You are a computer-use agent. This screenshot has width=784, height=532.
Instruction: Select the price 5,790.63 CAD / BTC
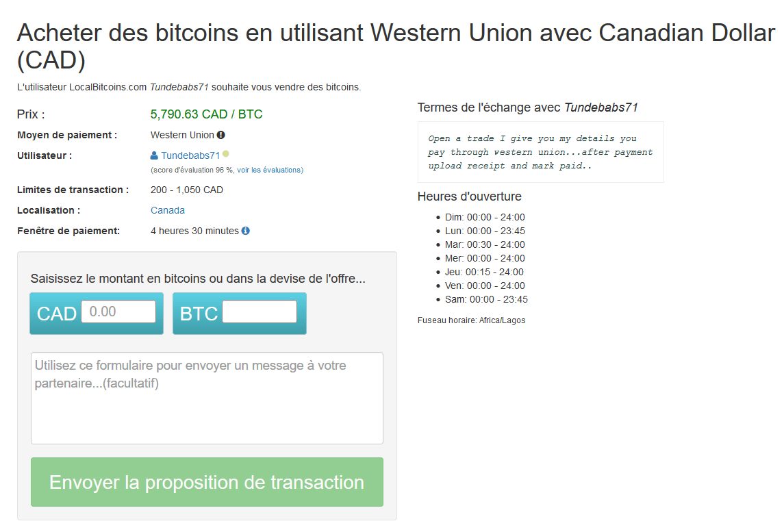[x=206, y=114]
